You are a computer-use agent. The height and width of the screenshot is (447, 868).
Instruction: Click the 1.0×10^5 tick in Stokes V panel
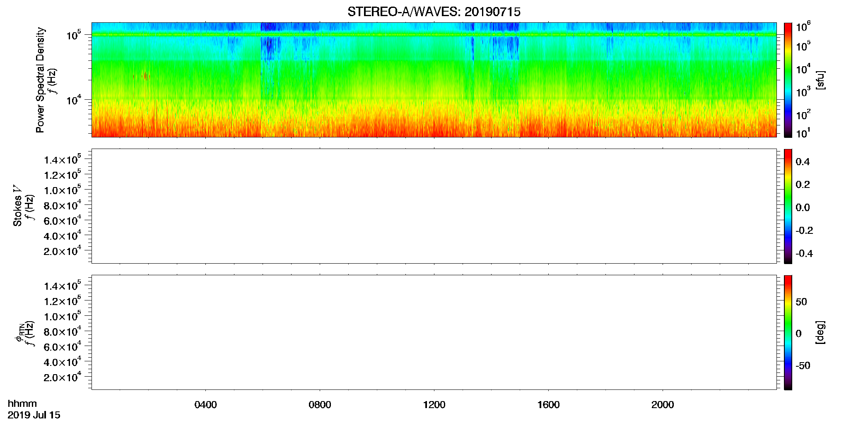(x=63, y=190)
